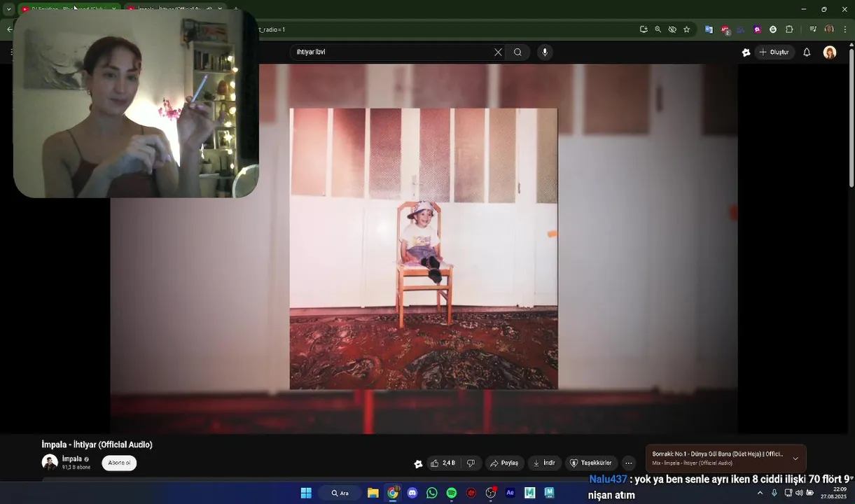855x504 pixels.
Task: Open a new browser tab
Action: pos(236,9)
